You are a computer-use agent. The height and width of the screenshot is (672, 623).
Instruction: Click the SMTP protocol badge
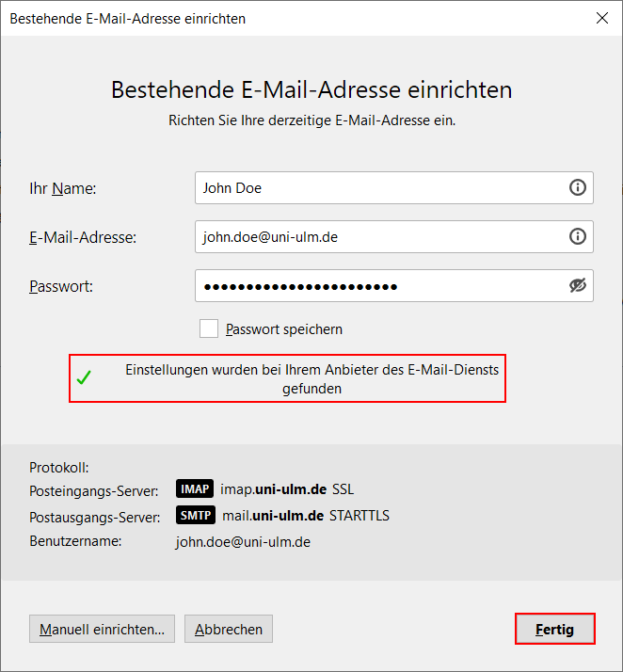coord(195,516)
